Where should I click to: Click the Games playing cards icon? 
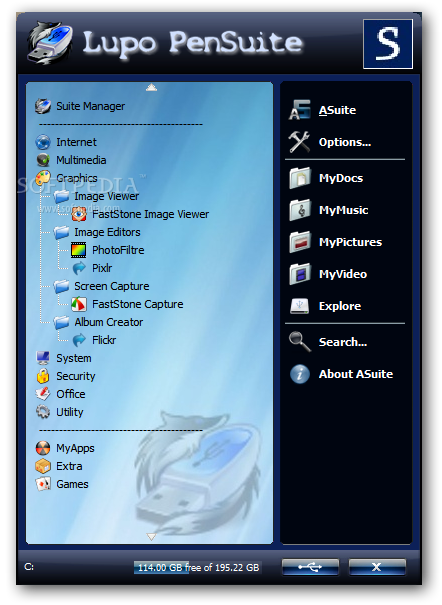43,484
